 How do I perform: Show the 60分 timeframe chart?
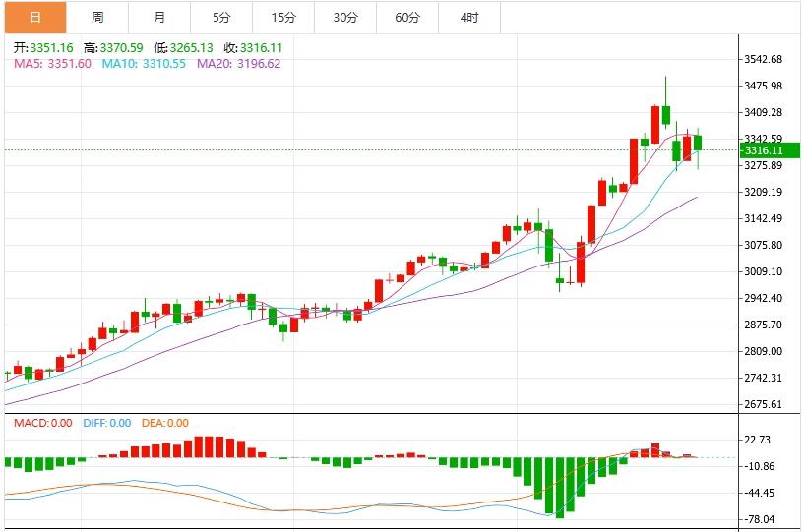tap(406, 18)
